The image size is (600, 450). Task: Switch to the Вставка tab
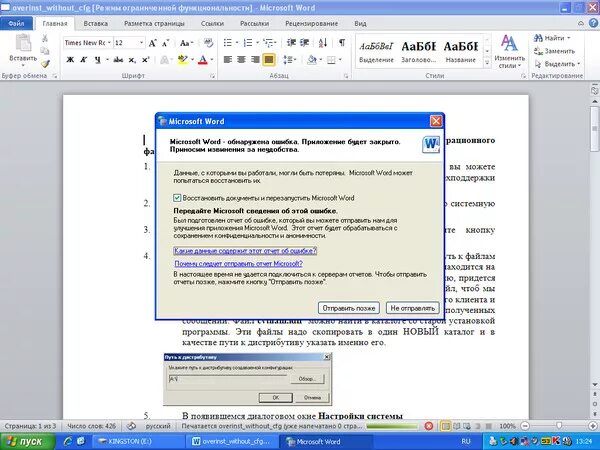95,23
